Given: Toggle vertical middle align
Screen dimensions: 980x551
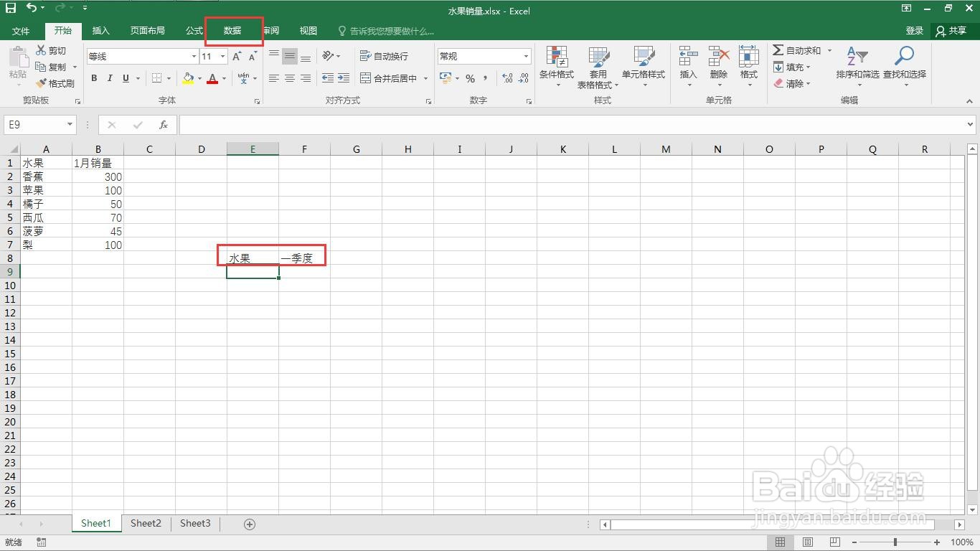Looking at the screenshot, I should (290, 56).
